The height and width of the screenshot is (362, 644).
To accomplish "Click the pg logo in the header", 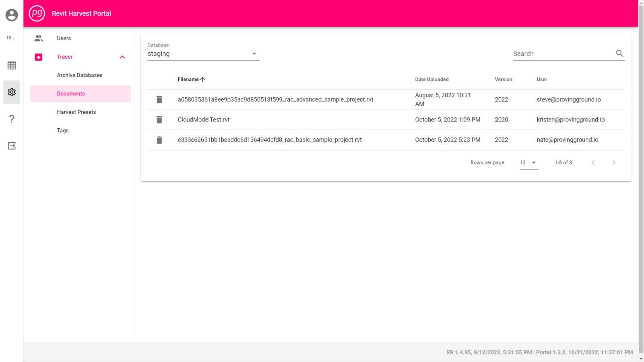I will [37, 13].
